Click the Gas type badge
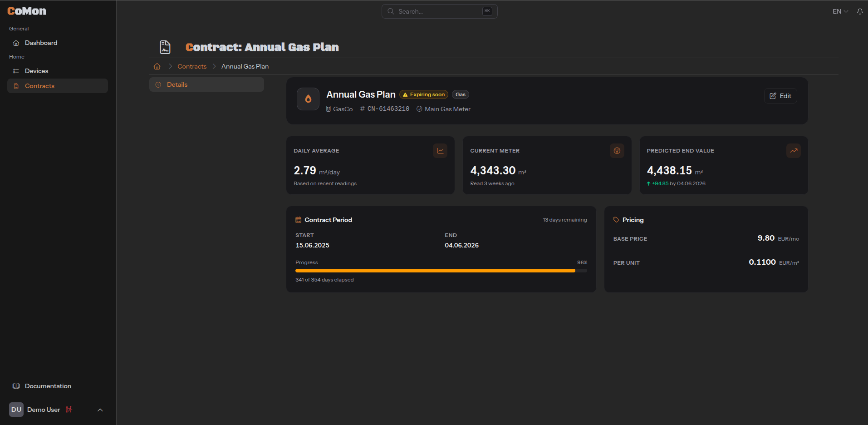 pyautogui.click(x=461, y=94)
